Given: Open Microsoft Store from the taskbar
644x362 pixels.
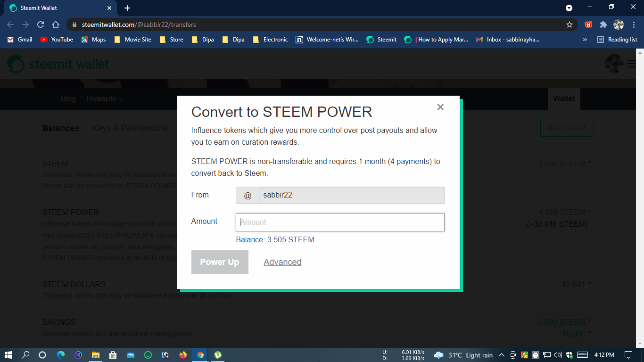Looking at the screenshot, I should [x=113, y=355].
